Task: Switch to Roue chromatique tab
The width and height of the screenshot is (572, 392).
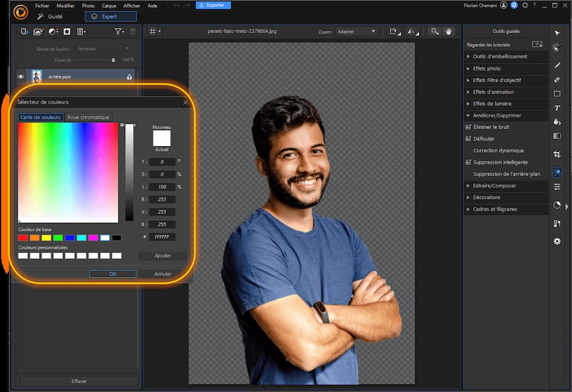Action: (x=88, y=117)
